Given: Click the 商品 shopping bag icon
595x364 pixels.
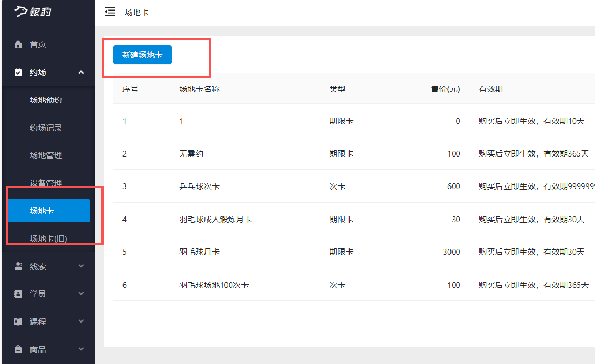Looking at the screenshot, I should [x=18, y=349].
